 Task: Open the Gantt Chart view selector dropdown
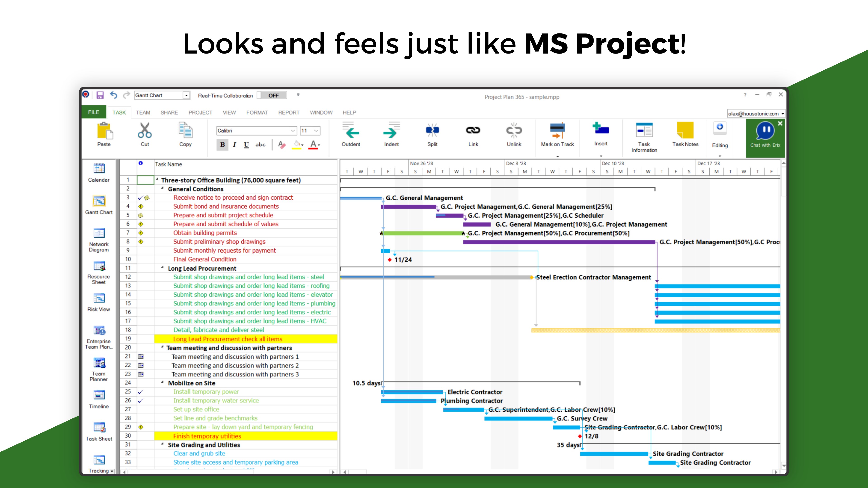(x=186, y=95)
